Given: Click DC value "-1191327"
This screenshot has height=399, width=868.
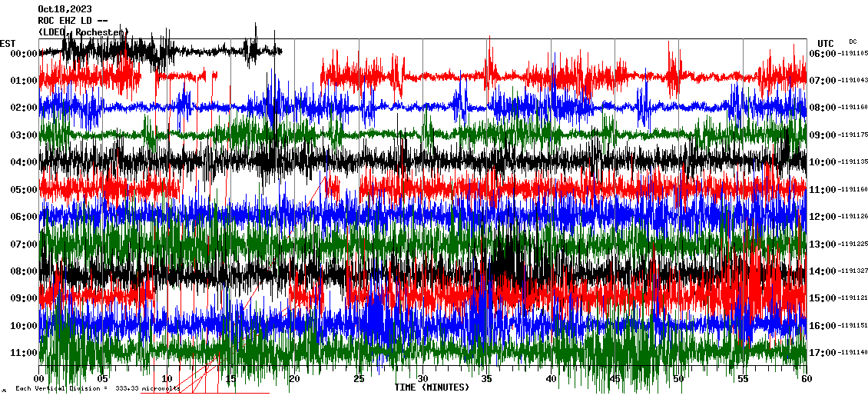Looking at the screenshot, I should tap(852, 271).
